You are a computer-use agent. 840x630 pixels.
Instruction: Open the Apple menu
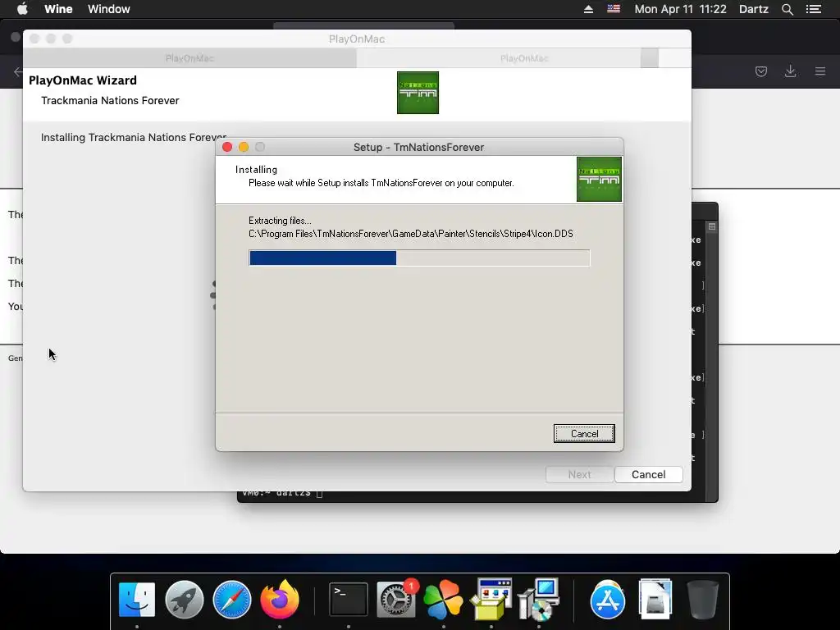(x=22, y=9)
